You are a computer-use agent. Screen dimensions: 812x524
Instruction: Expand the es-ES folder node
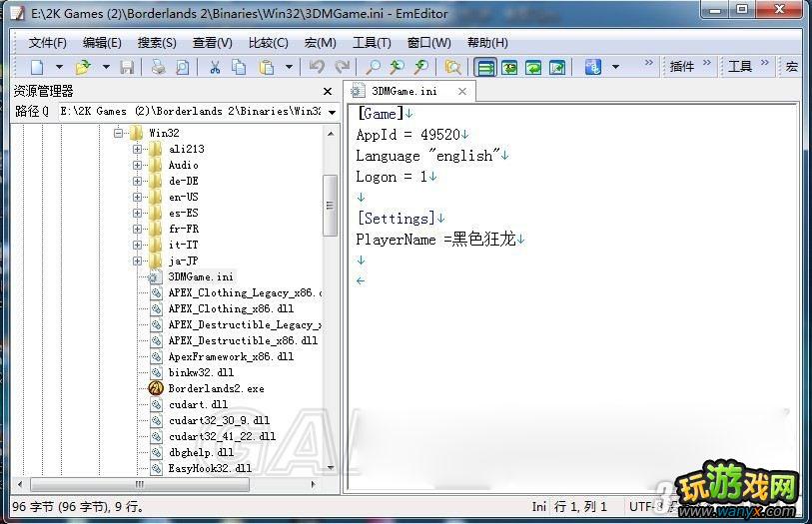click(x=137, y=214)
